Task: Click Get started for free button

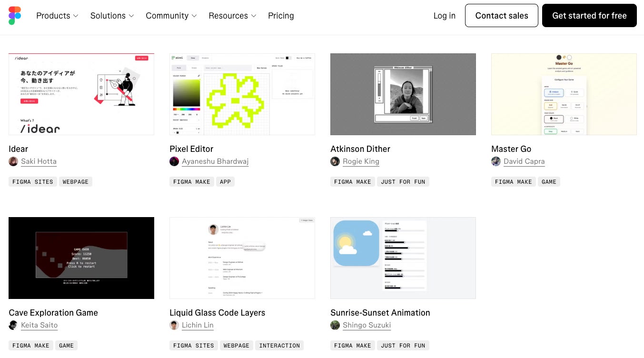Action: coord(589,16)
